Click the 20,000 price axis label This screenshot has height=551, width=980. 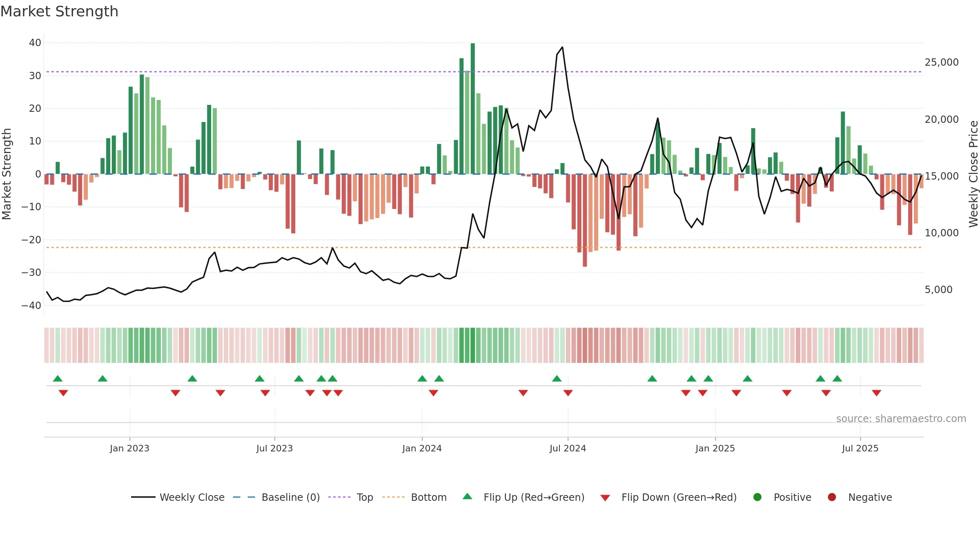942,120
